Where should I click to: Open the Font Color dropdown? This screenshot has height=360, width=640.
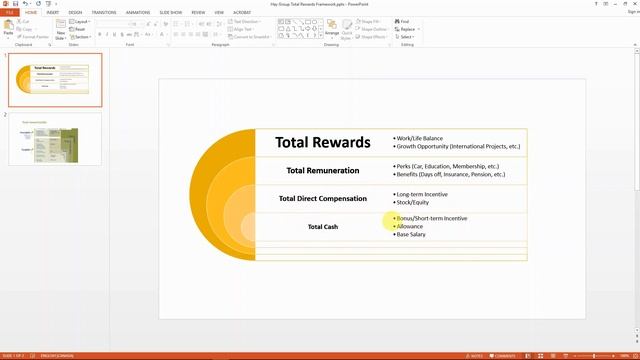pos(163,35)
